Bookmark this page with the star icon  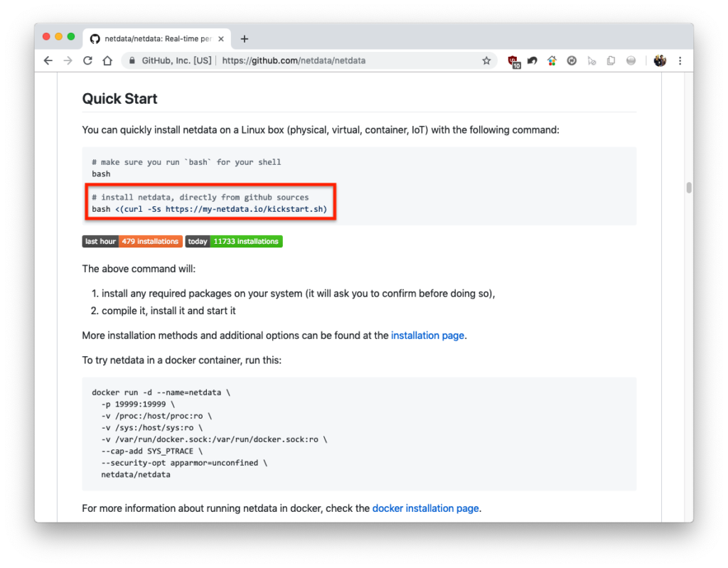click(486, 61)
